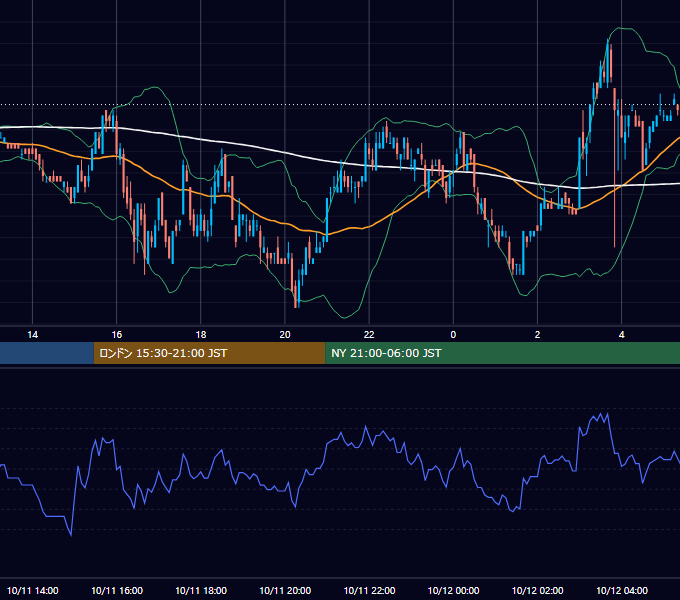
Task: Click the 10/11 14:00 time label
Action: (33, 590)
